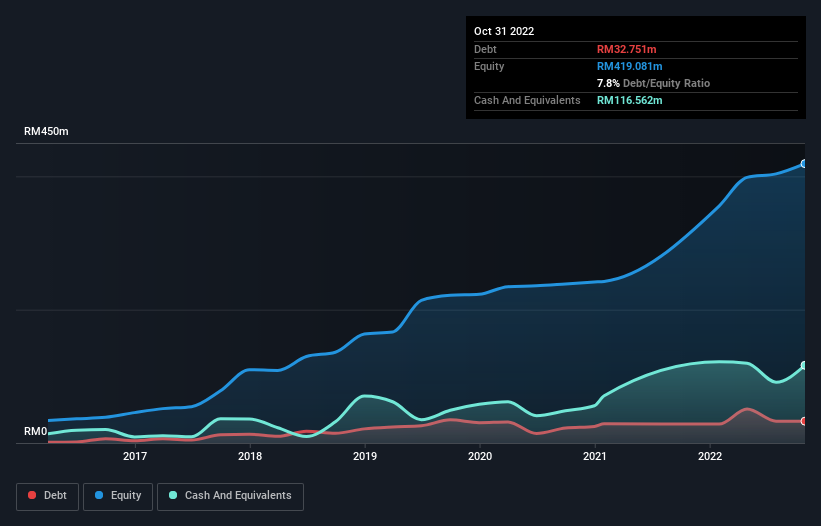Click the Cash And Equivalents endpoint marker
The image size is (821, 526).
click(x=804, y=365)
